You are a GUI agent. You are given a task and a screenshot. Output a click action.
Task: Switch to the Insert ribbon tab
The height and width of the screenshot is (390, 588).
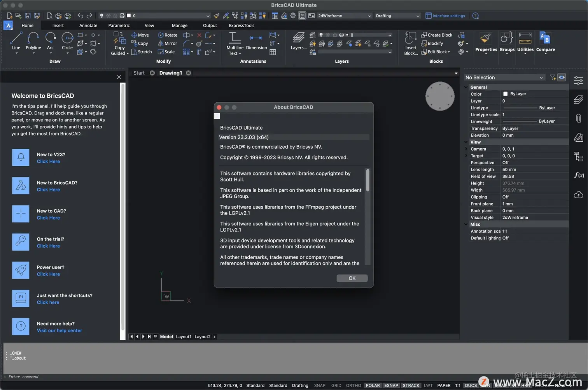(58, 26)
